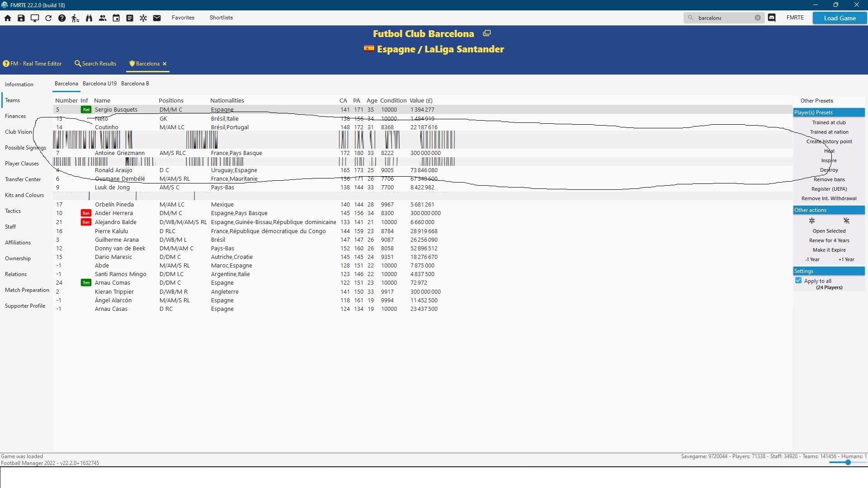The width and height of the screenshot is (868, 488).
Task: Click the zoom slider in the status bar
Action: [x=848, y=462]
